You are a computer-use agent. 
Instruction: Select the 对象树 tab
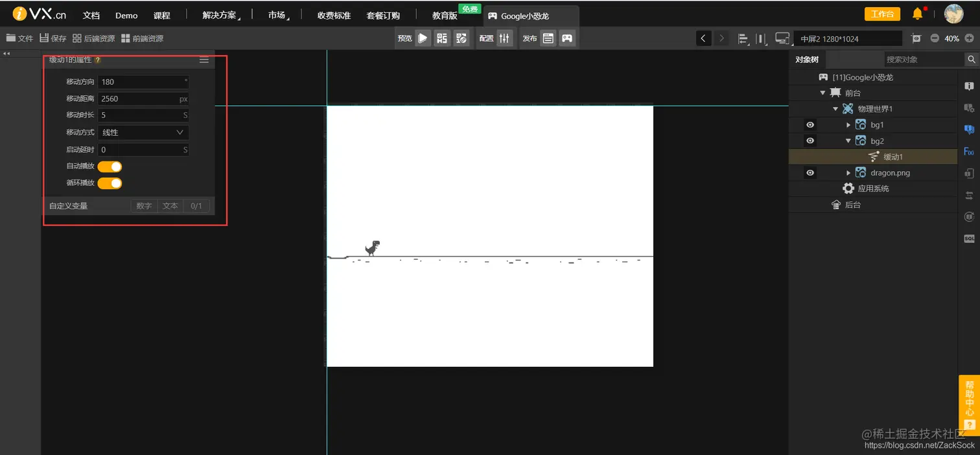click(x=807, y=59)
